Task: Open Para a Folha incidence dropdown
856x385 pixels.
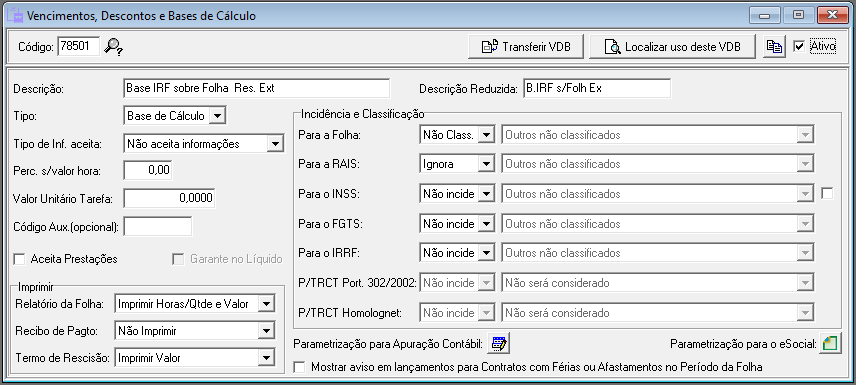Action: [457, 134]
